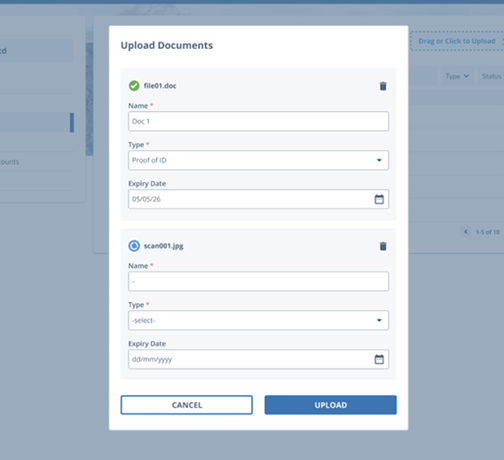Open calendar picker for file01.doc expiry date

379,199
